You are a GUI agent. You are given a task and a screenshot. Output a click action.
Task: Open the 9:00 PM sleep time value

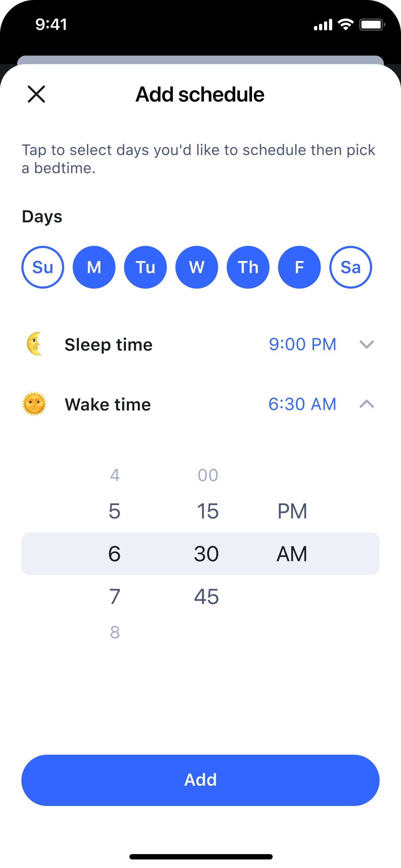pos(302,344)
